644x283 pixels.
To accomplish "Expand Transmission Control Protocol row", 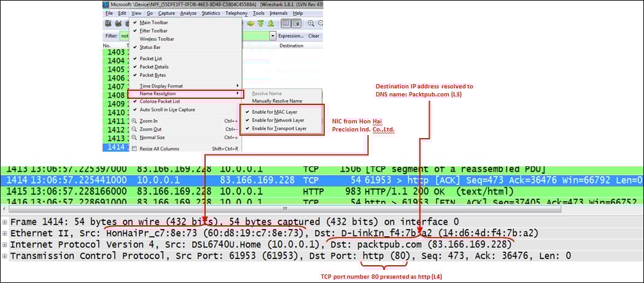I will (5, 256).
